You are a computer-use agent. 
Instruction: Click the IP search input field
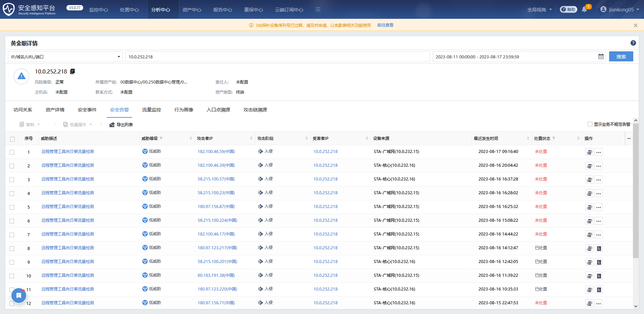tap(278, 57)
